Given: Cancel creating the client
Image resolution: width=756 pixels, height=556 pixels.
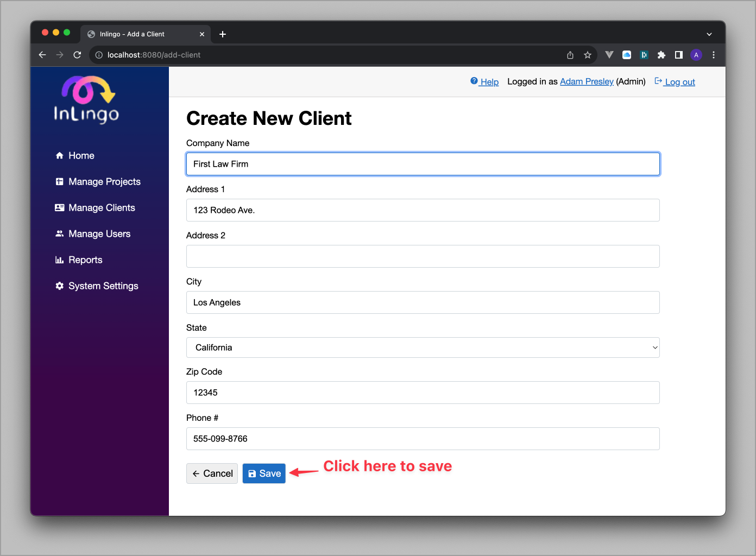Looking at the screenshot, I should coord(212,473).
